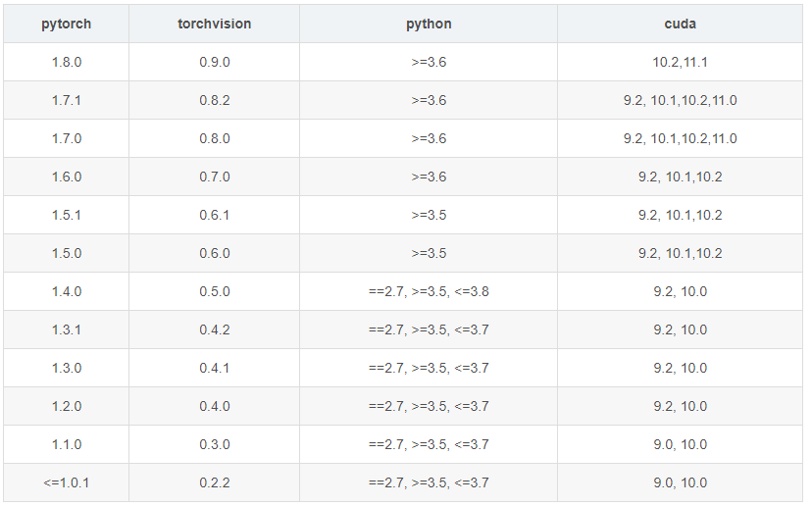Click the cuda cell reading 10.2,11.1
This screenshot has height=506, width=812.
click(680, 62)
